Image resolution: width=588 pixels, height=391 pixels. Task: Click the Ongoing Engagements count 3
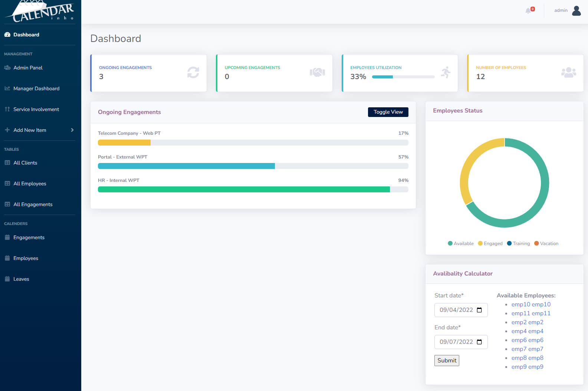101,76
